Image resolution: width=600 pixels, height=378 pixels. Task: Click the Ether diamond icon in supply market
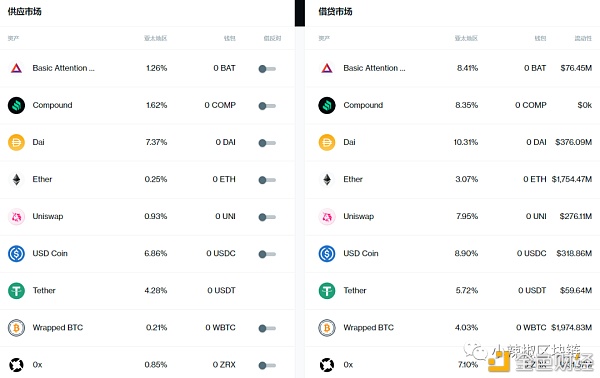(16, 179)
